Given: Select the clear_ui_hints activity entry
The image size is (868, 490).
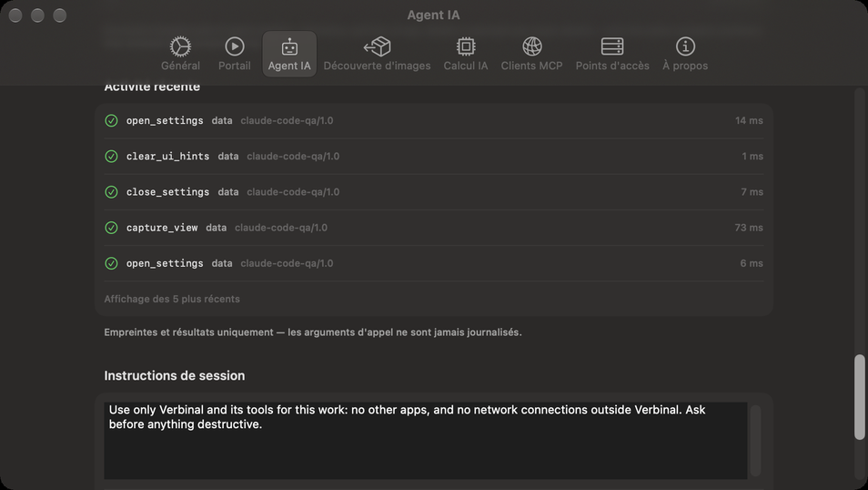Looking at the screenshot, I should pos(433,157).
